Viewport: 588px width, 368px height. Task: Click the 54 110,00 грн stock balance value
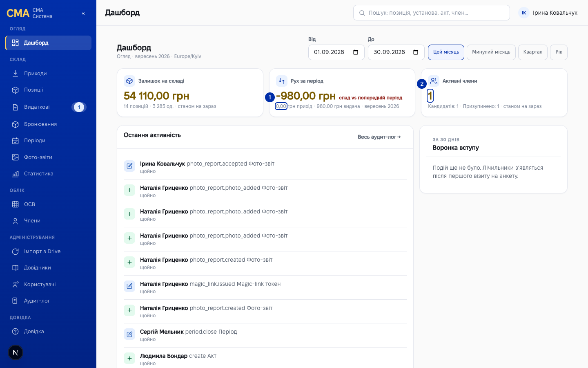156,96
